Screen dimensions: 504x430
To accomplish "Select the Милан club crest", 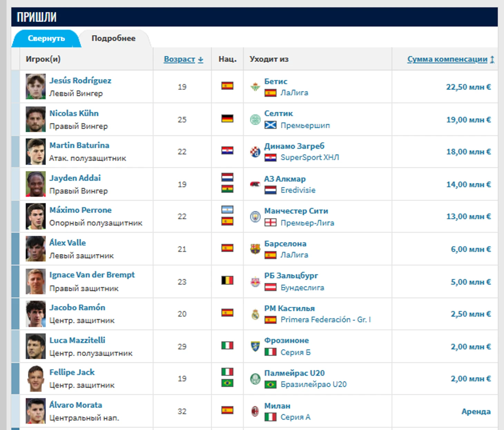I will [x=255, y=411].
